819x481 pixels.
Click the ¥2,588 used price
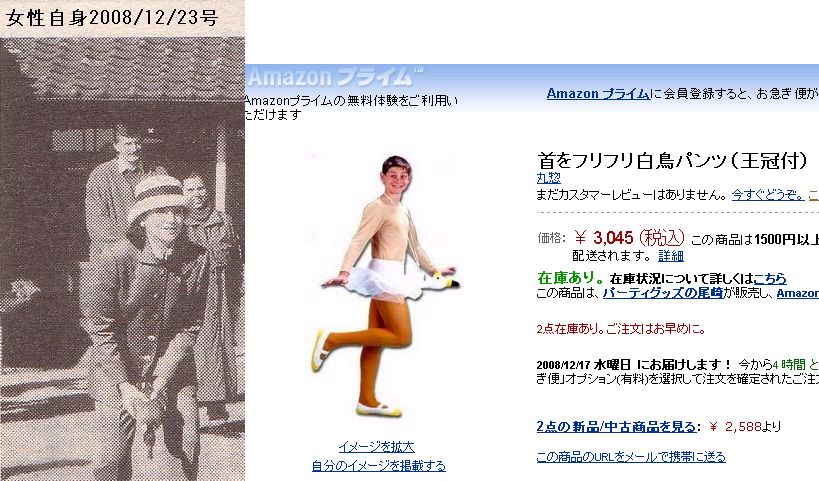click(x=735, y=427)
